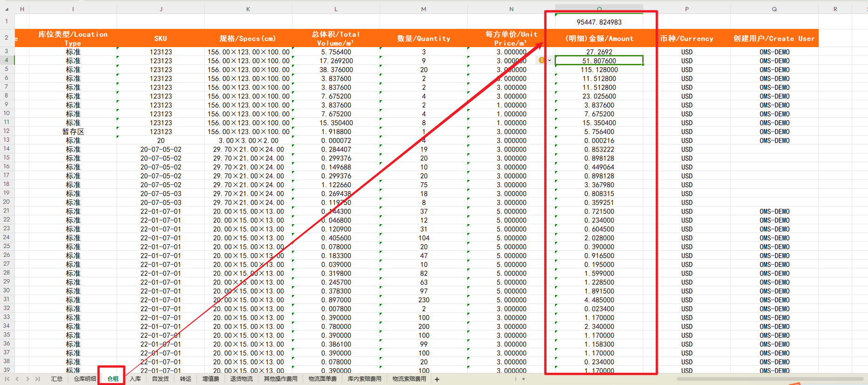Go to next sheet tab arrow
The image size is (868, 385).
tap(28, 379)
